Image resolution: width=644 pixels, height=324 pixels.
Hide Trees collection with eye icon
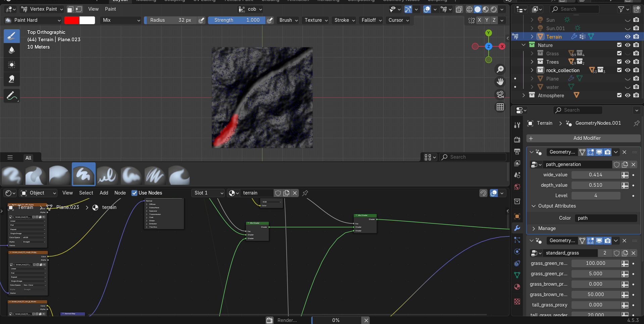click(628, 62)
